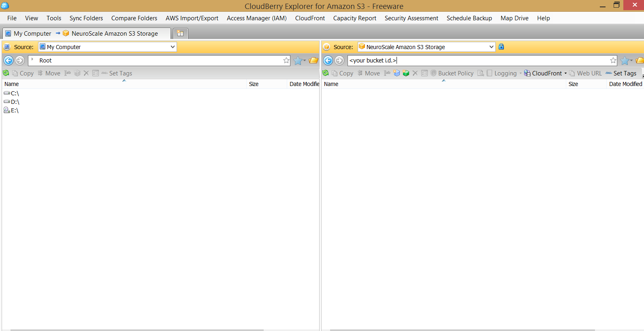Go forward in the S3 storage pane
Screen dimensions: 644x331
point(339,60)
